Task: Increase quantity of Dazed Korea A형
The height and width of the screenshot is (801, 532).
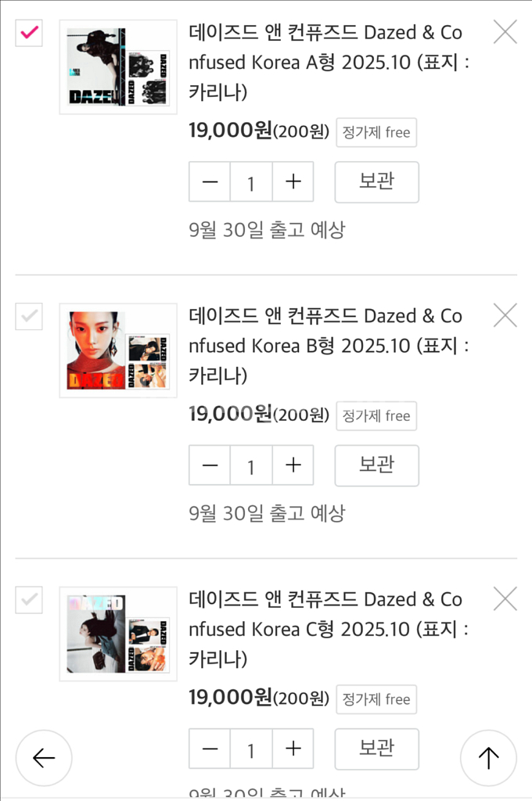Action: point(293,182)
